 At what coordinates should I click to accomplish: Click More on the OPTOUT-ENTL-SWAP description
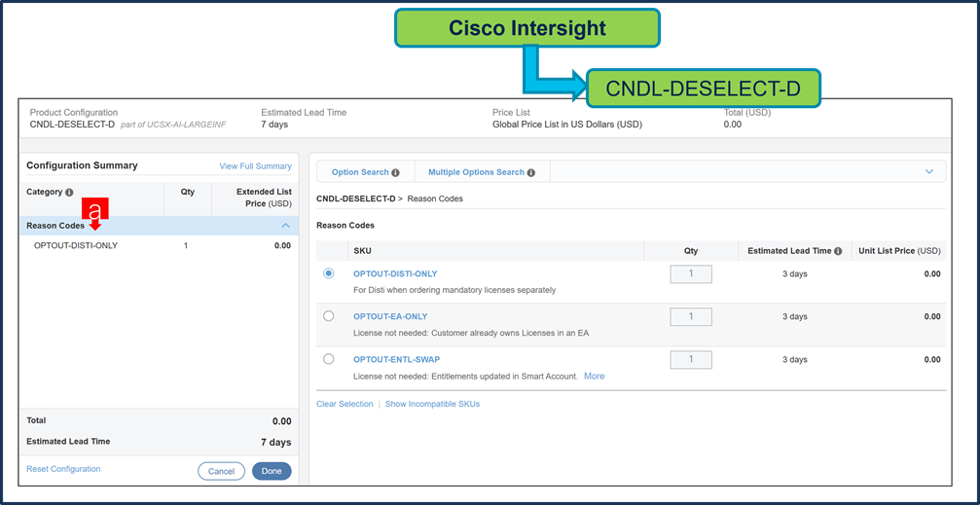[x=595, y=377]
